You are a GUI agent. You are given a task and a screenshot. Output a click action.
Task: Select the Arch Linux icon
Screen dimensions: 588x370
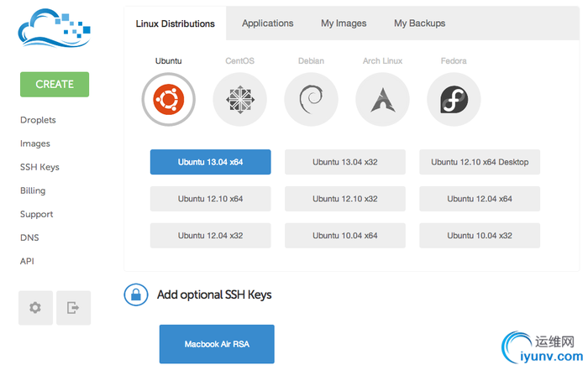click(382, 99)
